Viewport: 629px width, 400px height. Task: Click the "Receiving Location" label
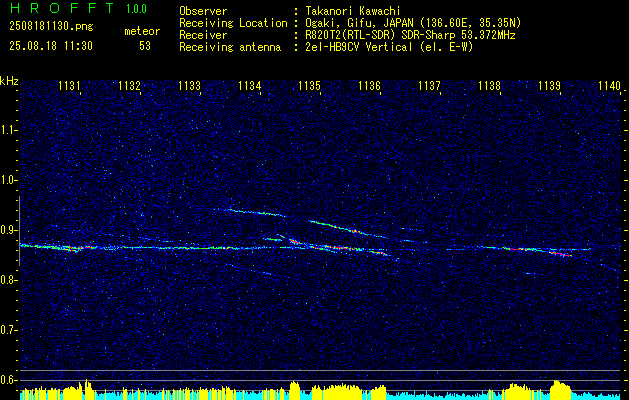[x=233, y=23]
